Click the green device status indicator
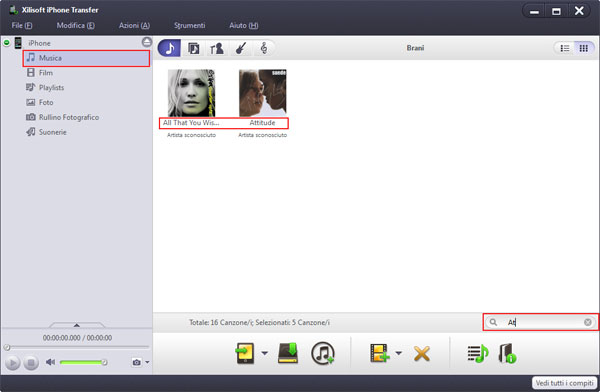The height and width of the screenshot is (392, 600). coord(7,42)
